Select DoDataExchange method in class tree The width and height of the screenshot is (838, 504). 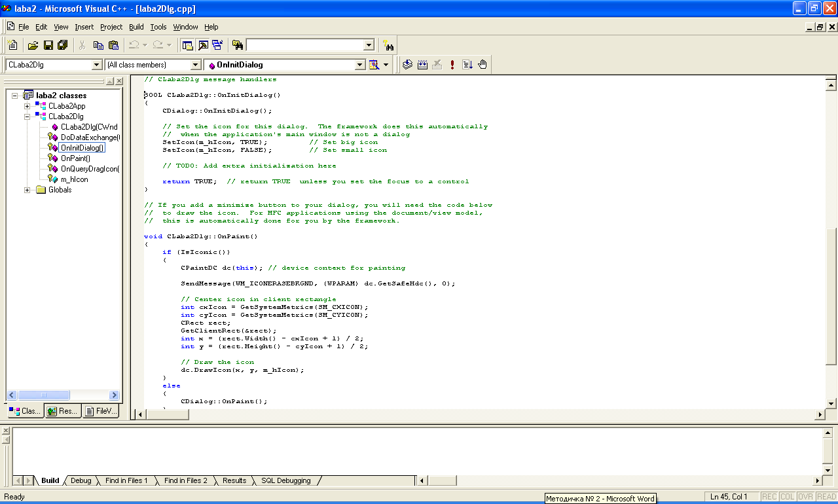click(x=90, y=137)
